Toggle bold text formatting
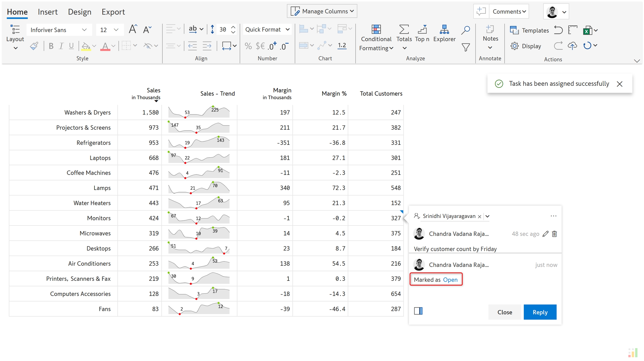 51,46
